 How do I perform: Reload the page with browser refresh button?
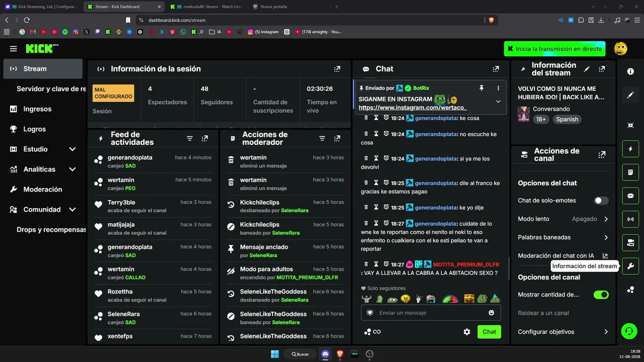[27, 20]
